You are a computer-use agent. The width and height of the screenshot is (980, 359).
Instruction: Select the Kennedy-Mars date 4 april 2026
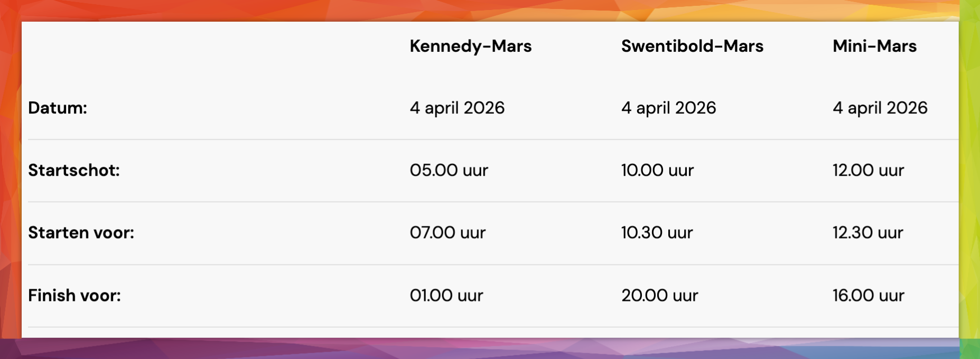pyautogui.click(x=457, y=108)
